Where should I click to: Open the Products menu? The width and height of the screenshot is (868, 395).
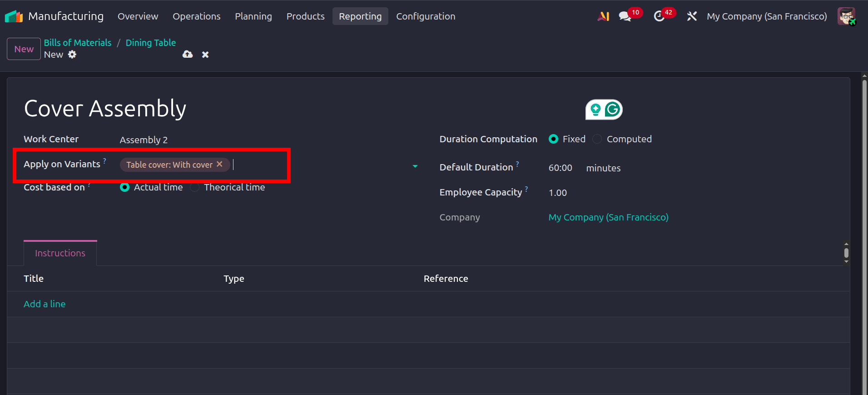pos(305,16)
